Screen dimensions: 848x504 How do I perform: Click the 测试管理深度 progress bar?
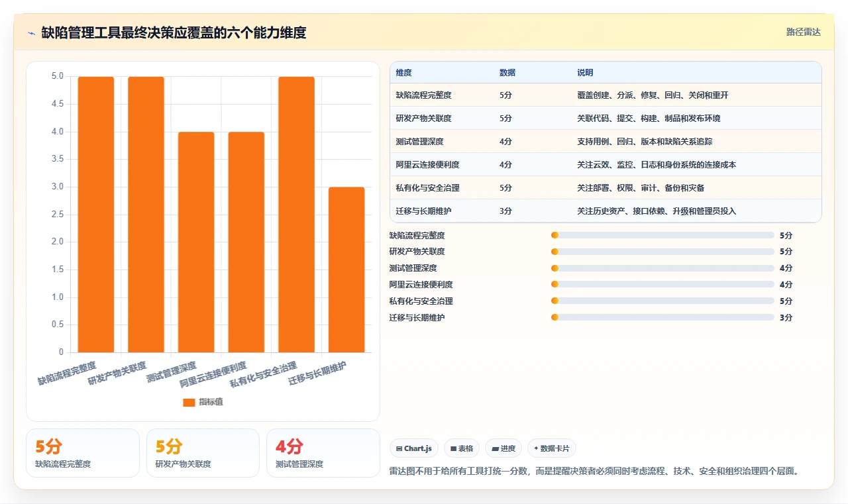[x=662, y=268]
